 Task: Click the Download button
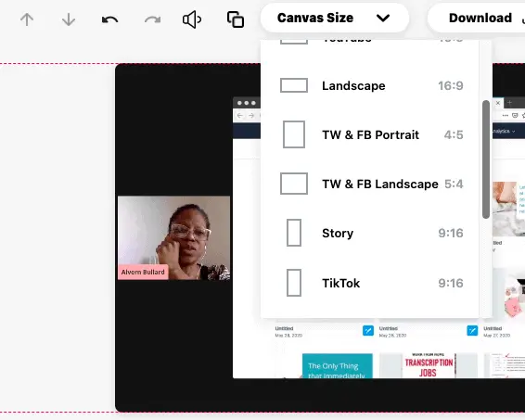click(x=480, y=18)
